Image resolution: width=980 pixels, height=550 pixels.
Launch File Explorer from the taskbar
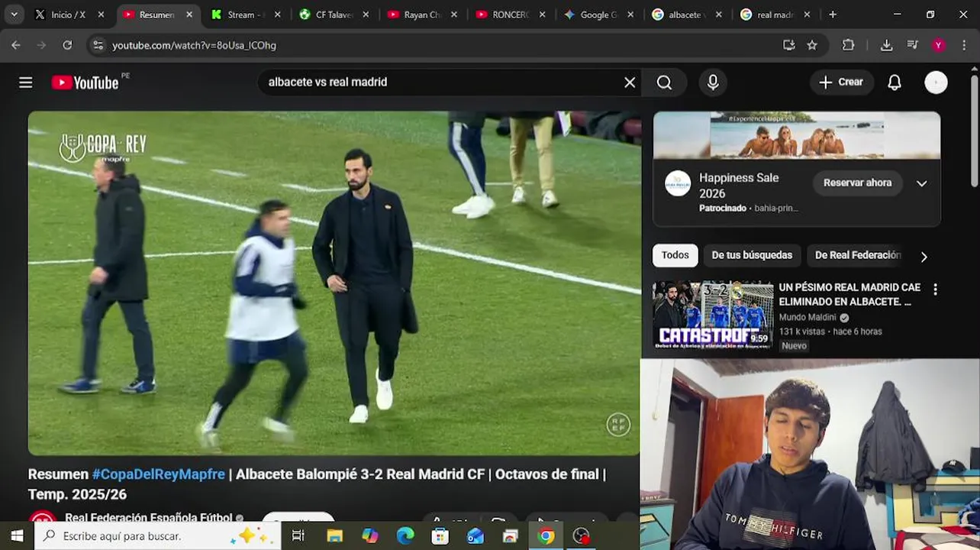click(x=334, y=536)
